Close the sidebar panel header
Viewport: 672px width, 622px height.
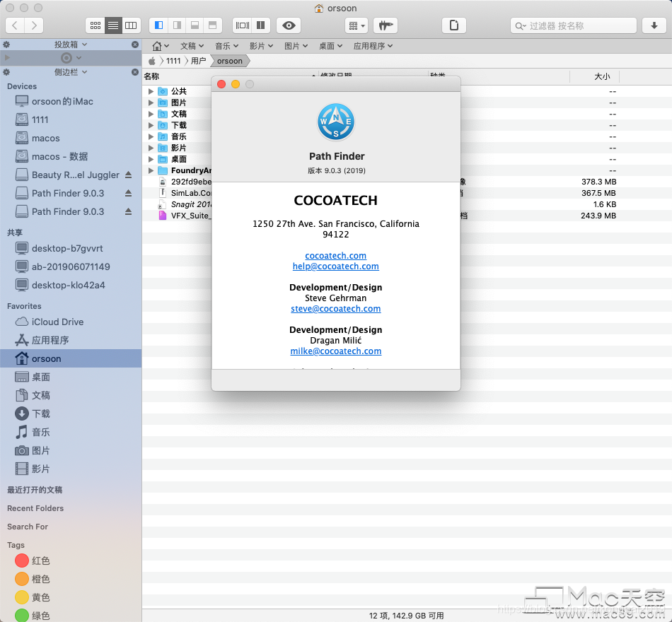pos(135,72)
